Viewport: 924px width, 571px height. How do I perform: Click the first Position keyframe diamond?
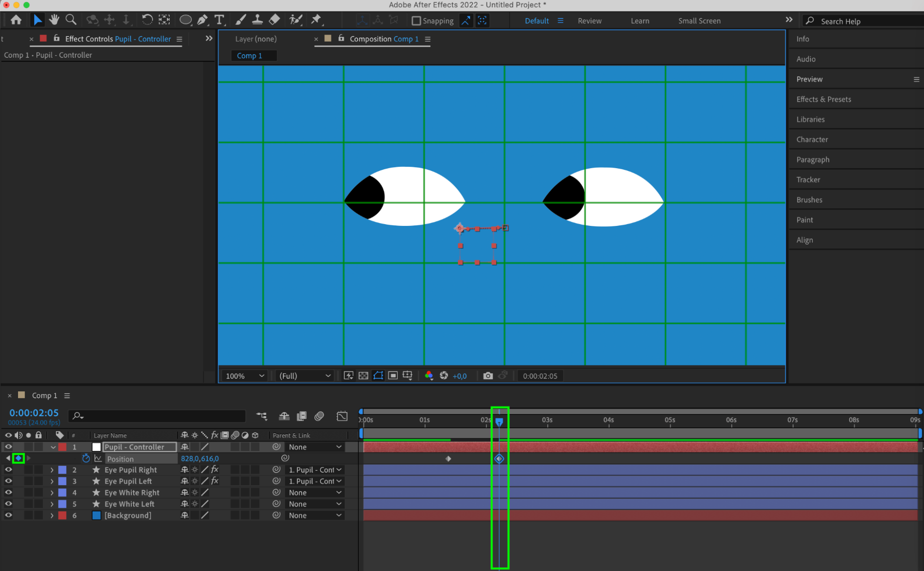point(448,459)
